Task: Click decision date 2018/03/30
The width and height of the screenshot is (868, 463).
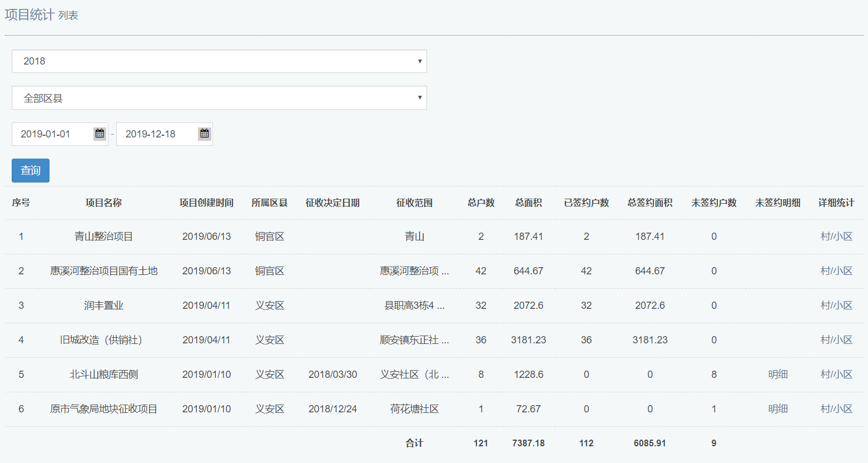Action: tap(333, 375)
